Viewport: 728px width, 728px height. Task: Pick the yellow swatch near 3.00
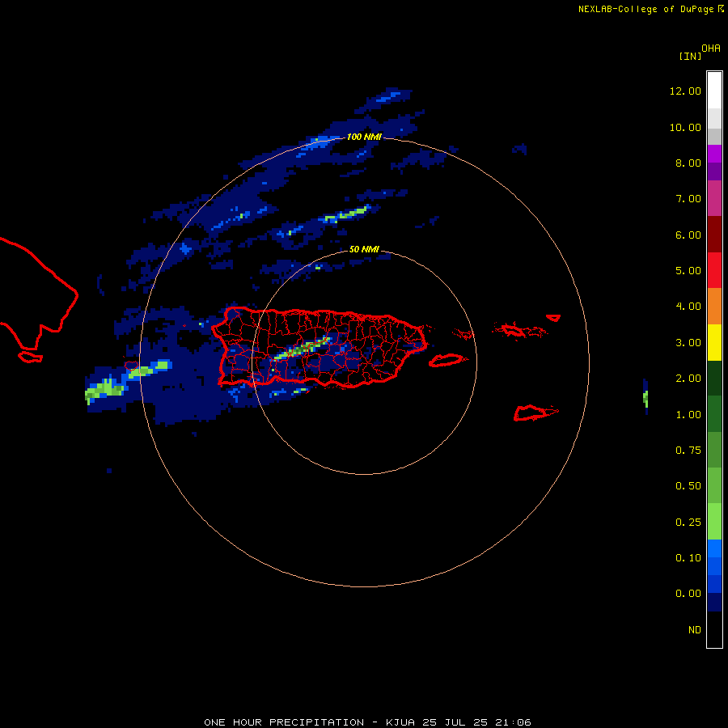tap(714, 343)
